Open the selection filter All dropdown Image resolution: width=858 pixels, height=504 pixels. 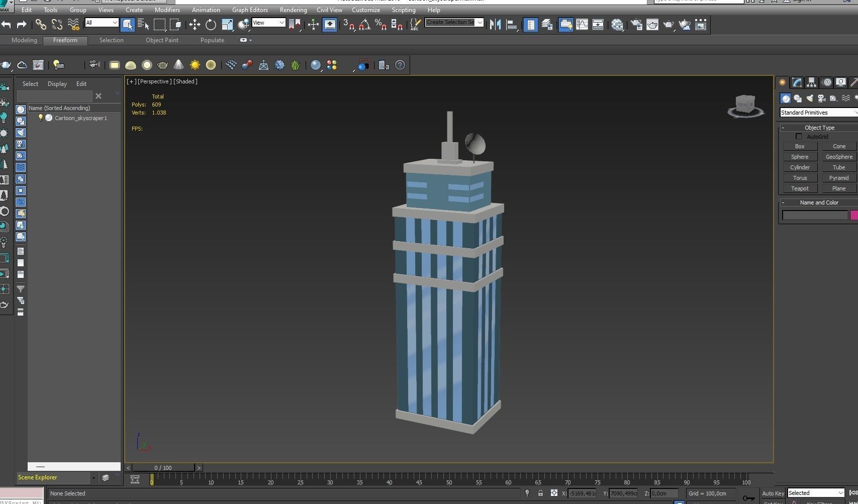(x=102, y=23)
